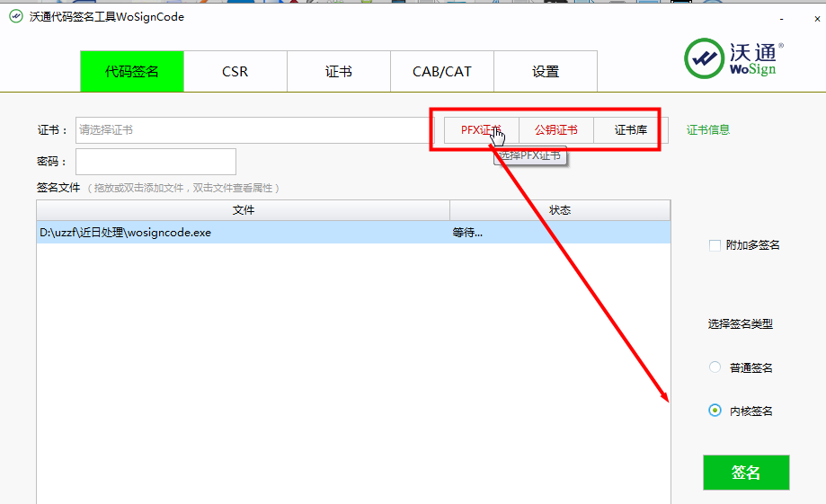Open the CSR tab
Screen dimensions: 826x504
coord(235,71)
